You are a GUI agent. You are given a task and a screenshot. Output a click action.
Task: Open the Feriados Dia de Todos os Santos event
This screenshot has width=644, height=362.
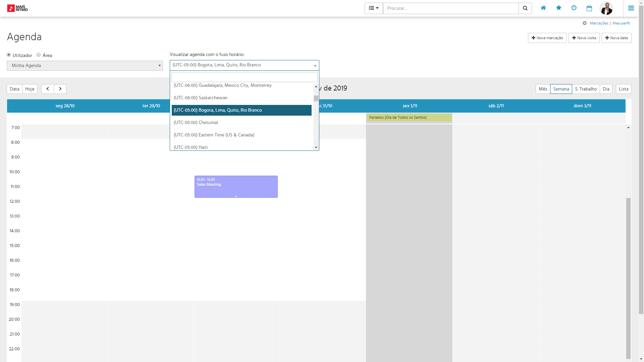(409, 117)
